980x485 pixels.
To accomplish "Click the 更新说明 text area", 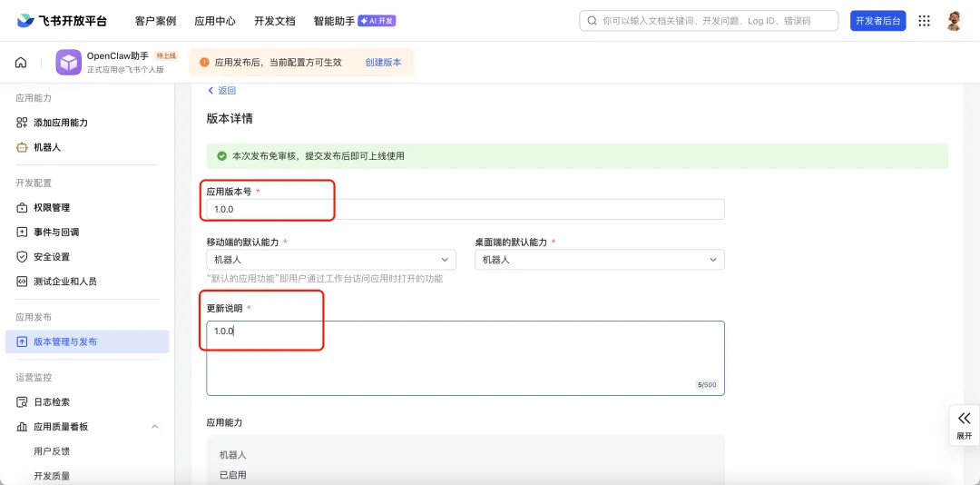I will (465, 358).
